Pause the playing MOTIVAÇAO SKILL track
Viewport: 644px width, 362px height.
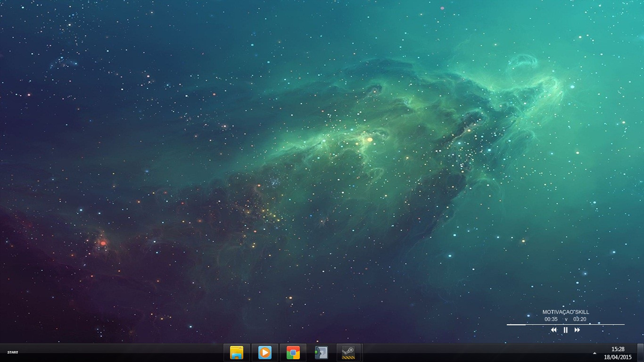pyautogui.click(x=566, y=330)
